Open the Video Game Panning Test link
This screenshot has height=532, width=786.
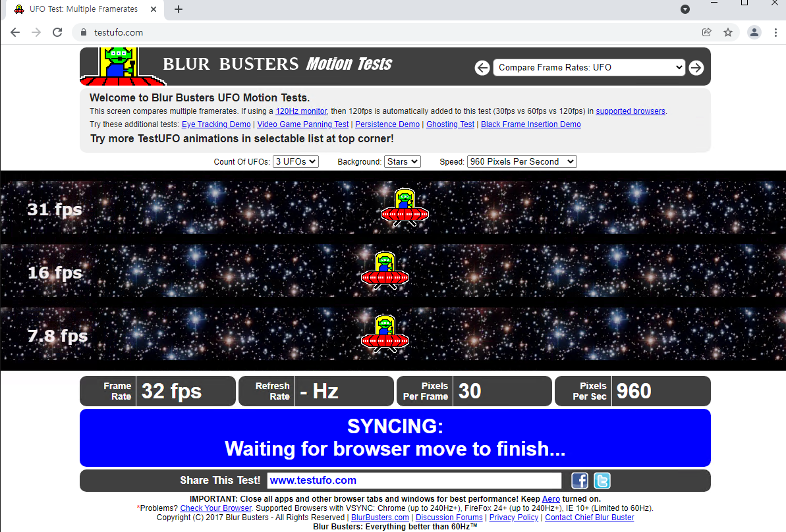pos(303,124)
